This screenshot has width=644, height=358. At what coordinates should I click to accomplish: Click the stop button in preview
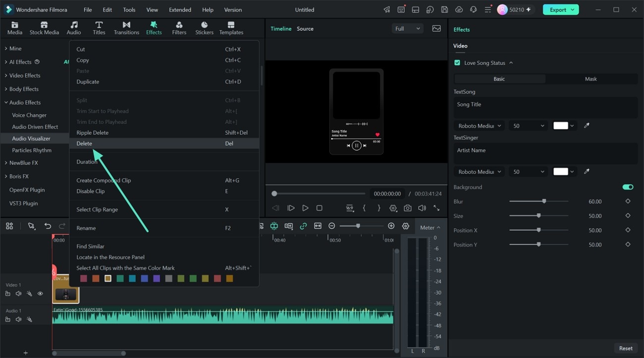[x=320, y=208]
